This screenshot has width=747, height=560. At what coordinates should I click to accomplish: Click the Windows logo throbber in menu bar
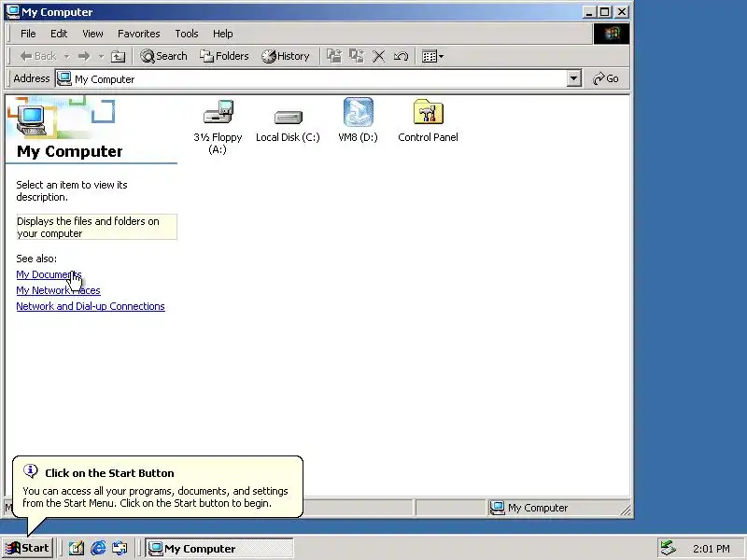612,34
